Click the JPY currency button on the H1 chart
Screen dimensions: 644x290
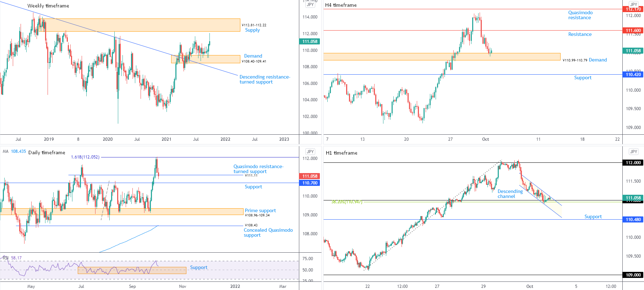(x=634, y=151)
